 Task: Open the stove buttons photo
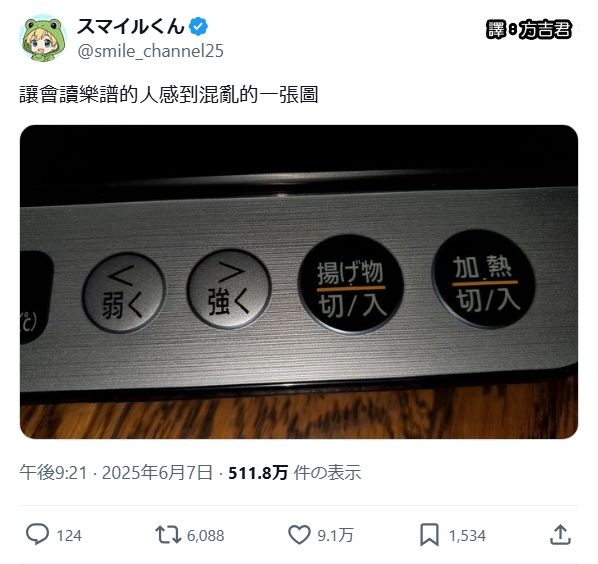click(x=299, y=282)
